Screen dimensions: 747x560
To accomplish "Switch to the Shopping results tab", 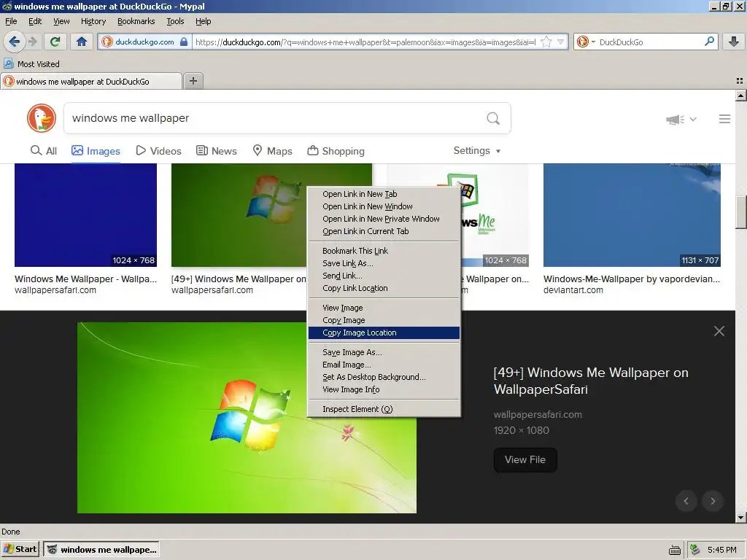I will click(x=336, y=151).
